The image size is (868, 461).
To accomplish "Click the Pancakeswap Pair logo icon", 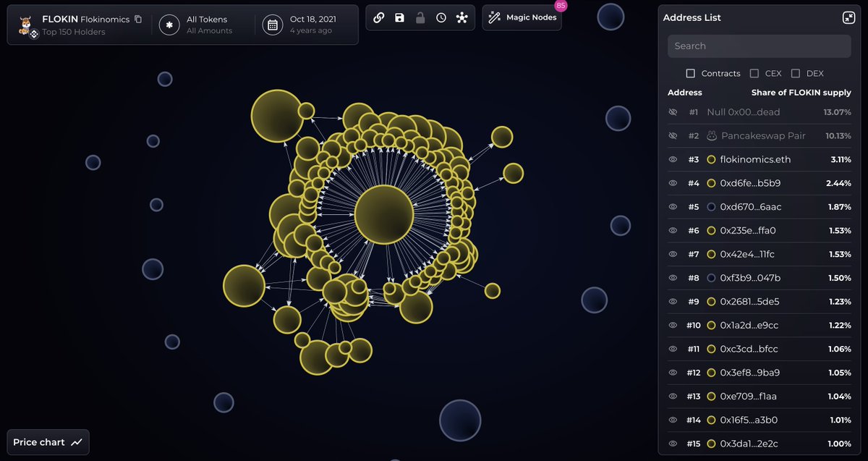I will click(711, 135).
